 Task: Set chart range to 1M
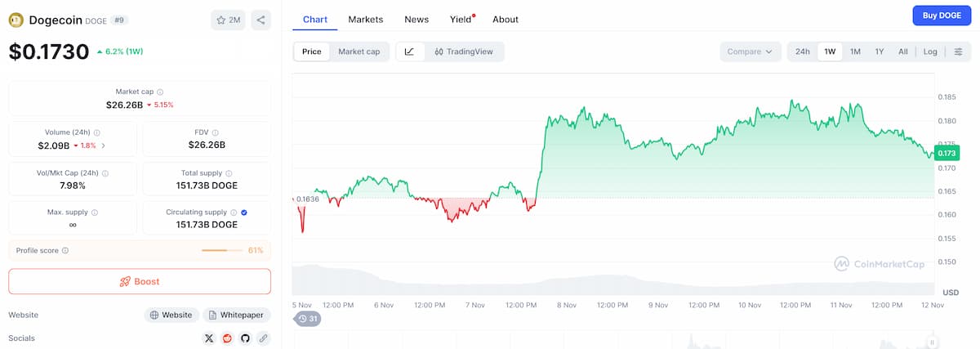point(855,51)
